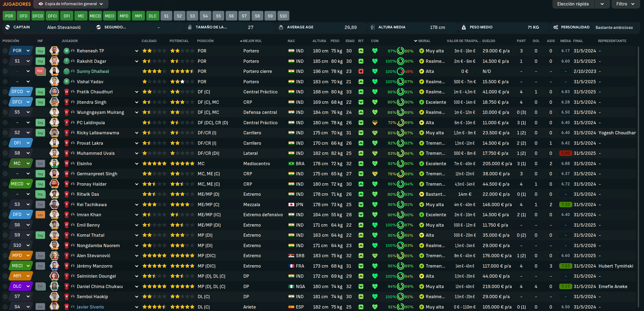Click the Average Age icon
Viewport: 644px width, 311px height.
click(281, 27)
